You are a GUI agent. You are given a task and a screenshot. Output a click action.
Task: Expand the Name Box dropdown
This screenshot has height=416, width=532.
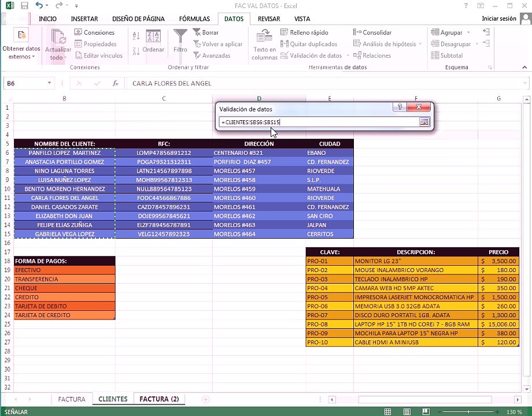(x=50, y=83)
